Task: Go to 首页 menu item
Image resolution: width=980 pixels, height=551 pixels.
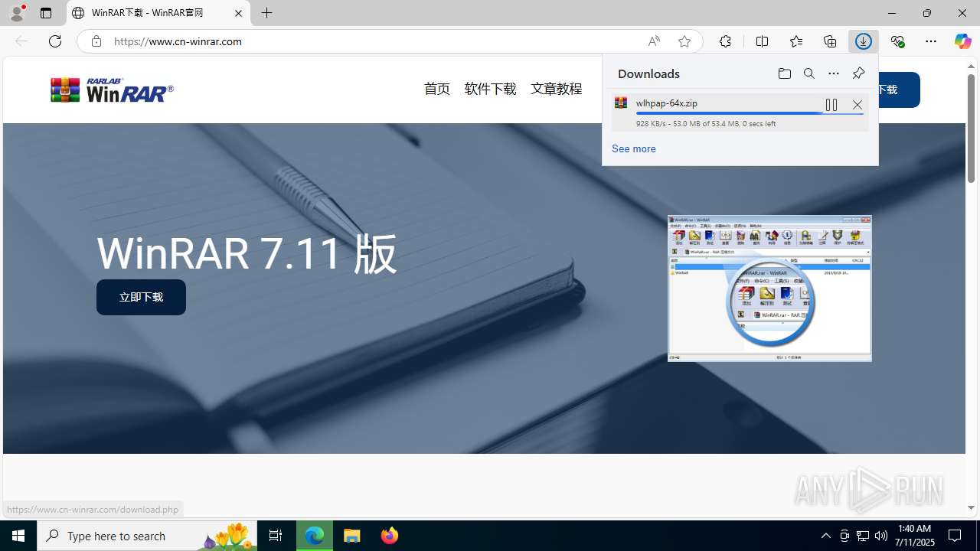Action: click(437, 89)
